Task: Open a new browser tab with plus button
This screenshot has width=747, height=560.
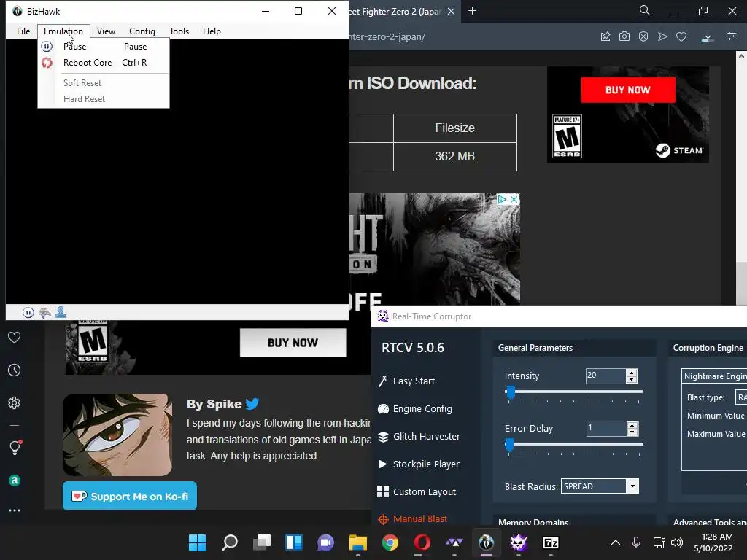Action: [472, 10]
